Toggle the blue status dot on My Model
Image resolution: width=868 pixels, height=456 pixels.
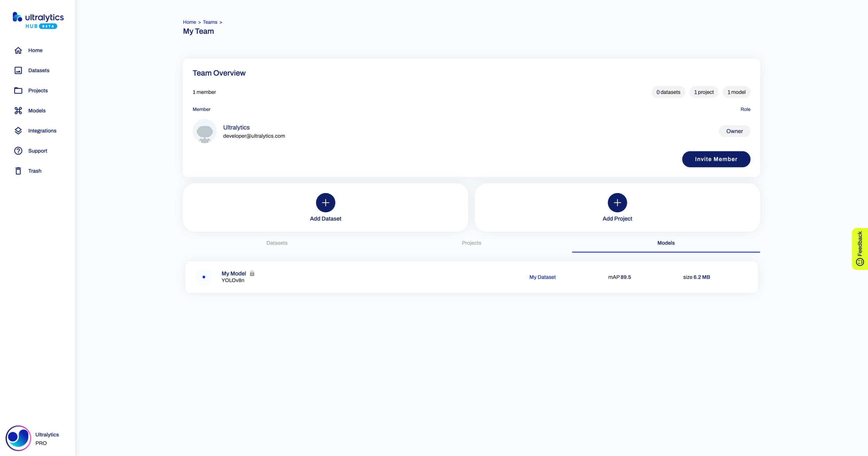(204, 277)
